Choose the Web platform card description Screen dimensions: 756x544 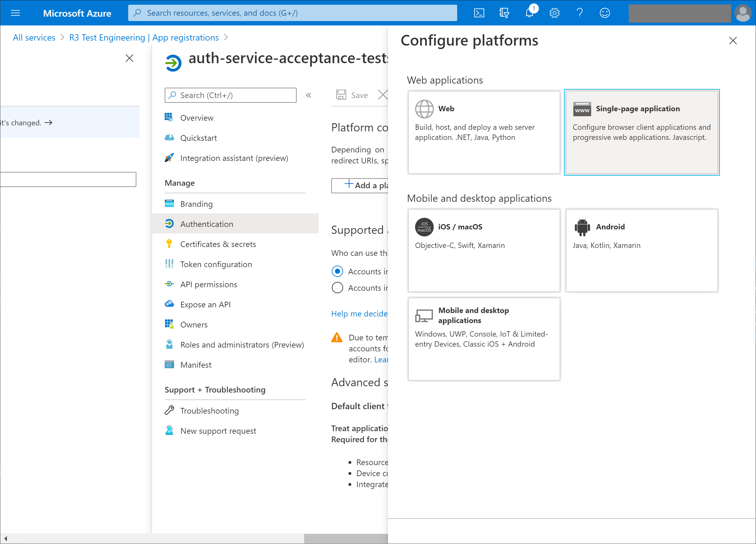[x=475, y=132]
